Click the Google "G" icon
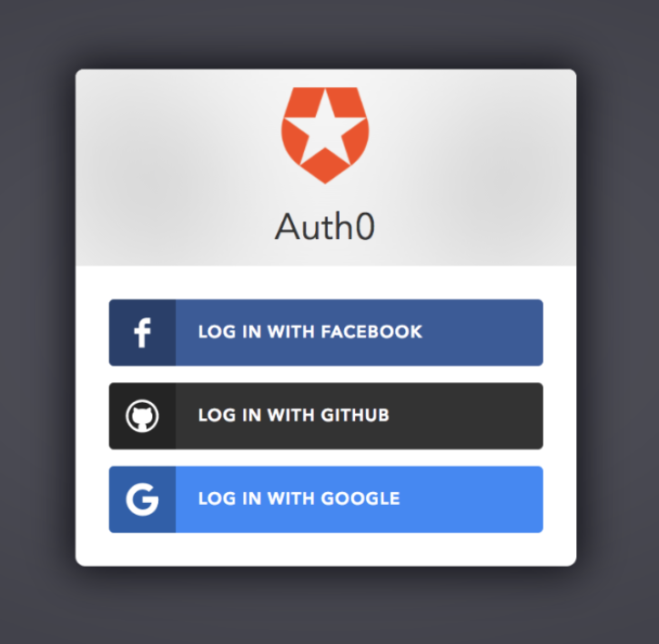Screen dimensions: 659x644 pos(143,499)
